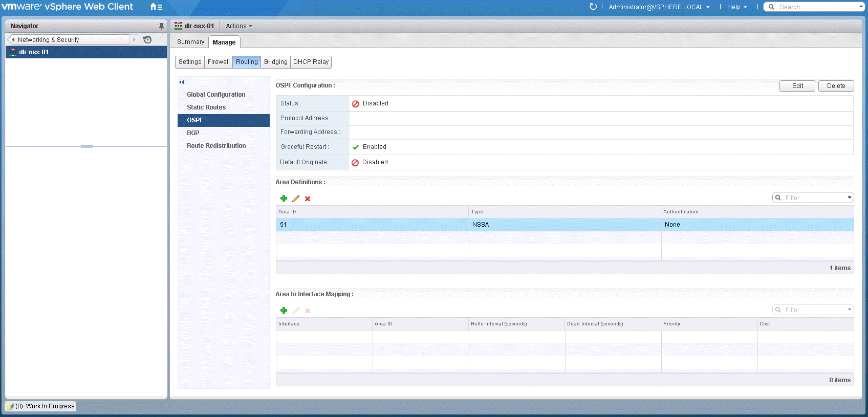Screen dimensions: 868x417
Task: Select BGP in routing sidebar
Action: pos(193,133)
